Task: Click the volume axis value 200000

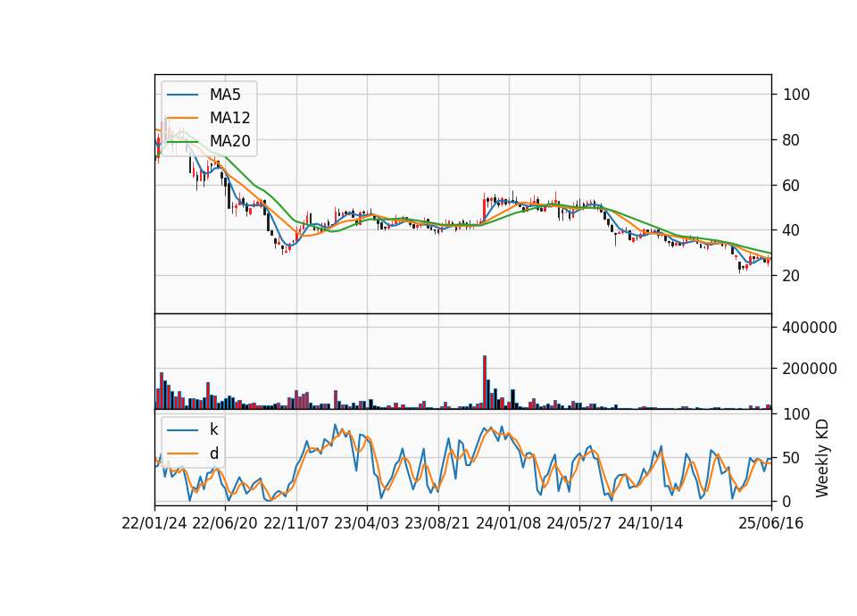Action: pos(810,369)
